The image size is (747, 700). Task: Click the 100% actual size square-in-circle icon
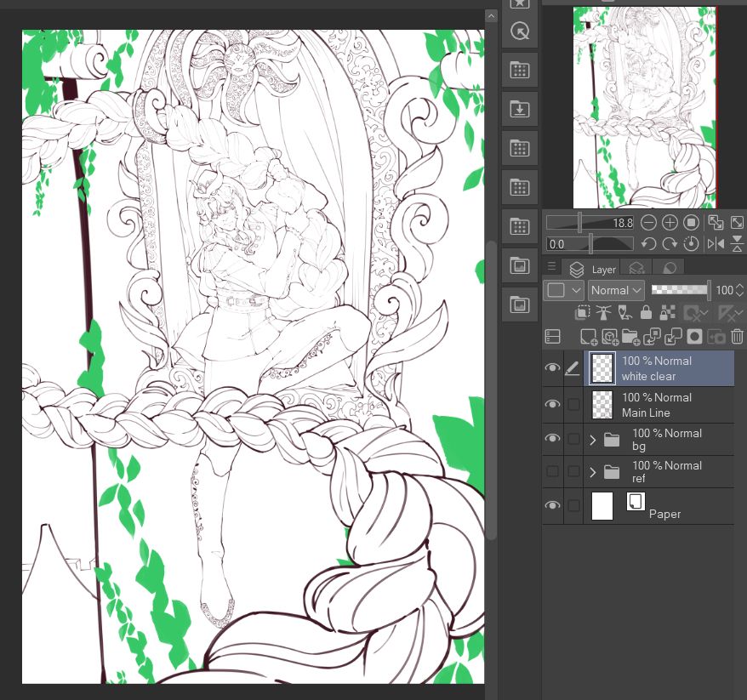coord(691,222)
